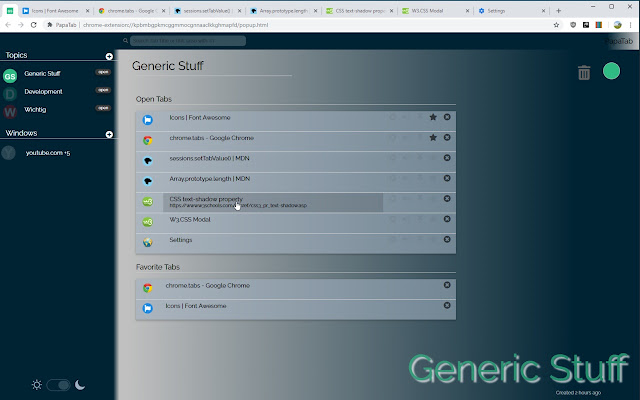Viewport: 640px width, 400px height.
Task: Switch to CSS text-shadow browser tab
Action: click(359, 11)
